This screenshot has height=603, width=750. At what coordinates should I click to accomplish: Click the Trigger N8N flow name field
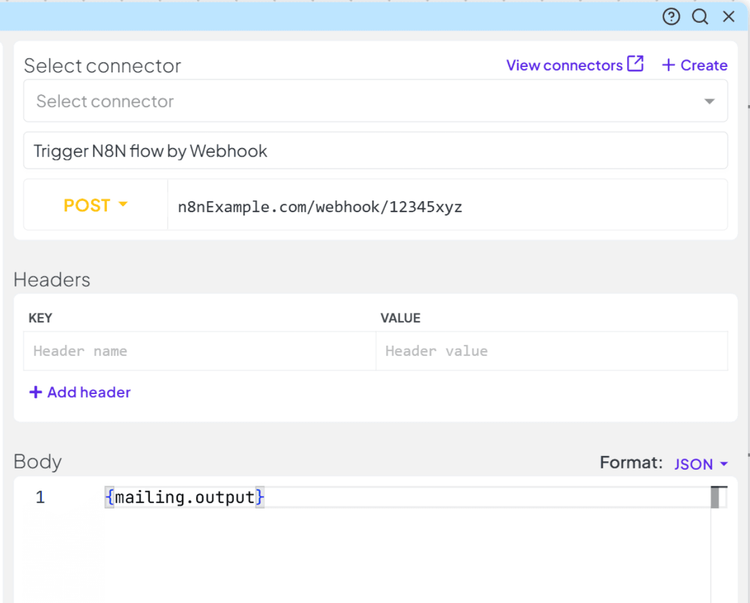(375, 151)
